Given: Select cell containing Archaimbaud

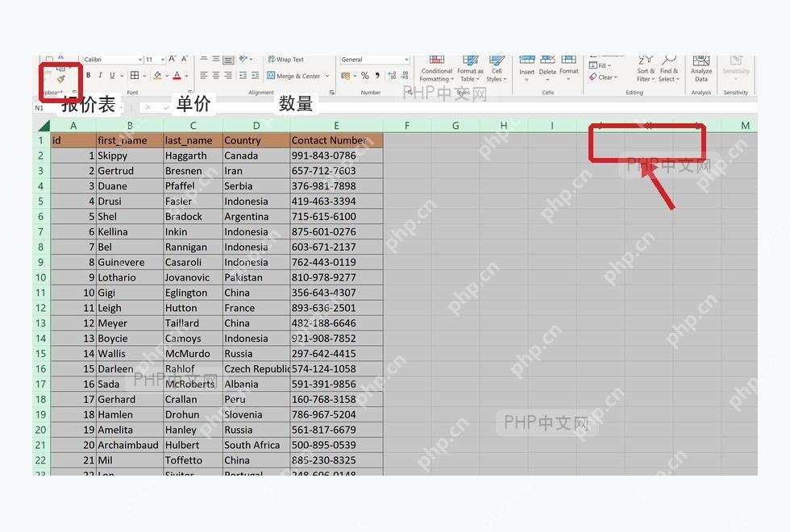Looking at the screenshot, I should point(130,445).
